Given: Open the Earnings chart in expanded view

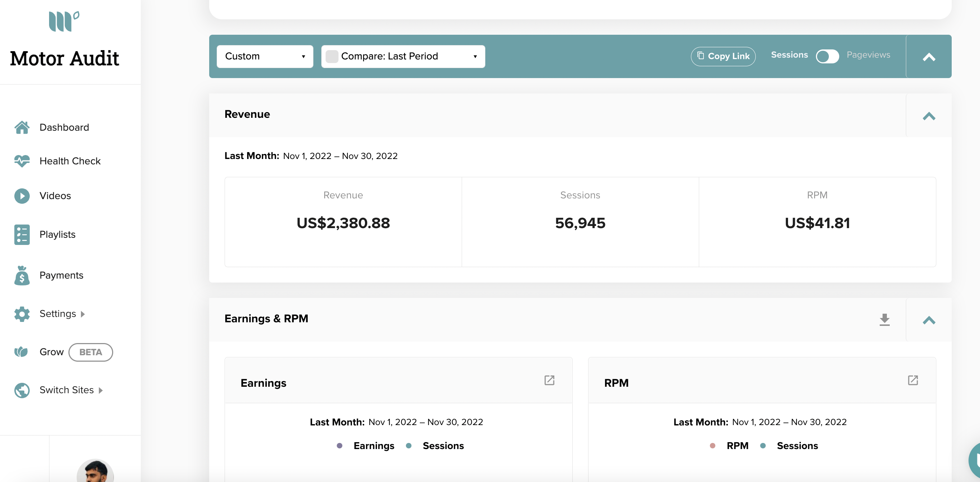Looking at the screenshot, I should click(x=549, y=380).
